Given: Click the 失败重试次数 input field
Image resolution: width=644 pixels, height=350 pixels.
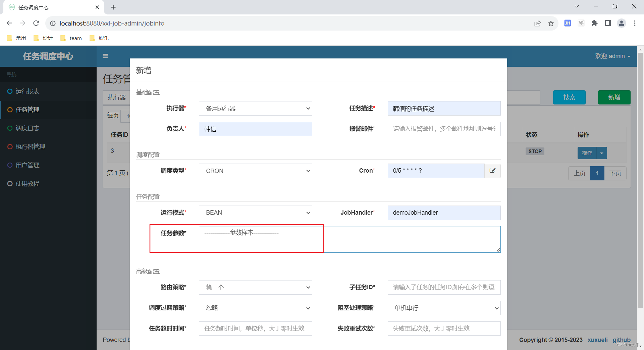Looking at the screenshot, I should [x=444, y=329].
